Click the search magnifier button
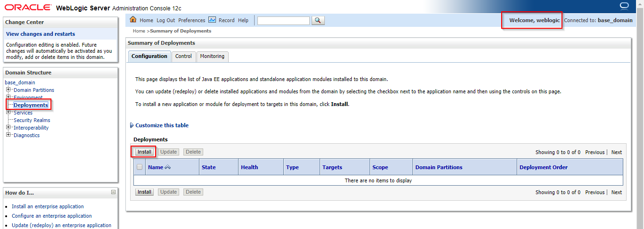 (x=318, y=20)
